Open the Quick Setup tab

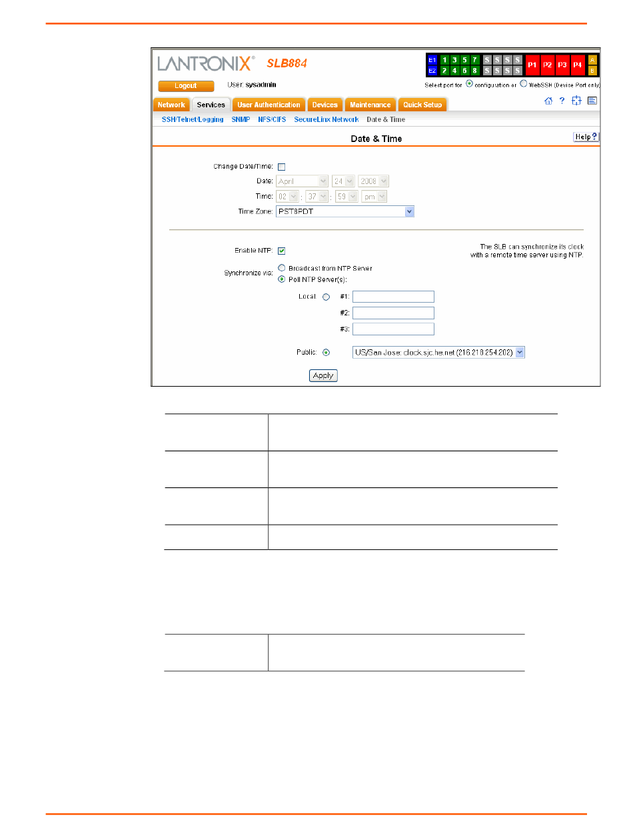(x=422, y=105)
